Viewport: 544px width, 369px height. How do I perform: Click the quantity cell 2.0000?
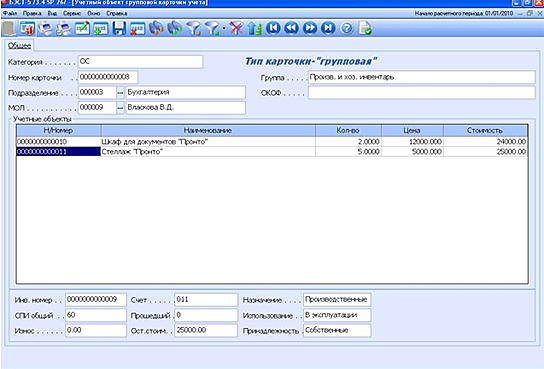[x=348, y=141]
